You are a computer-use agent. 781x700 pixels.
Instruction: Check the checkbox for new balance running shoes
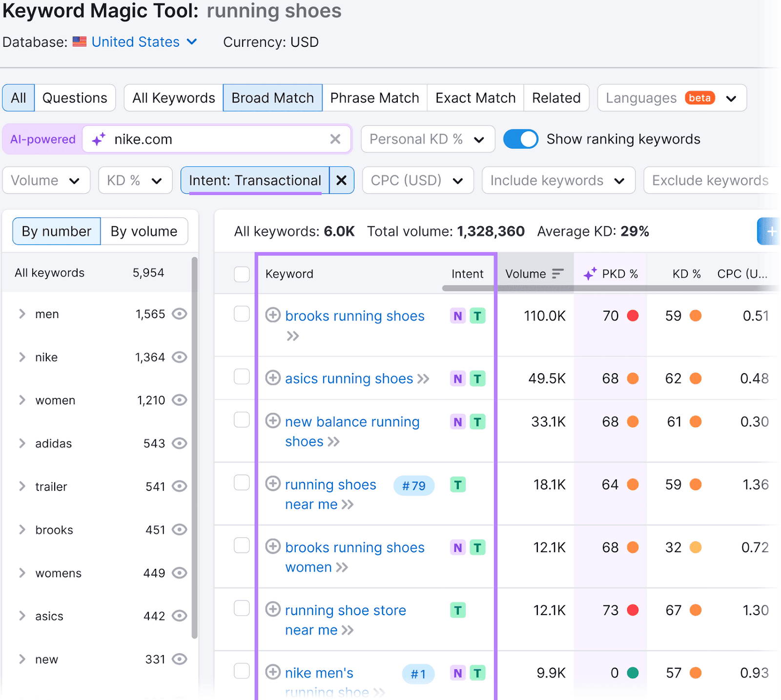tap(242, 420)
